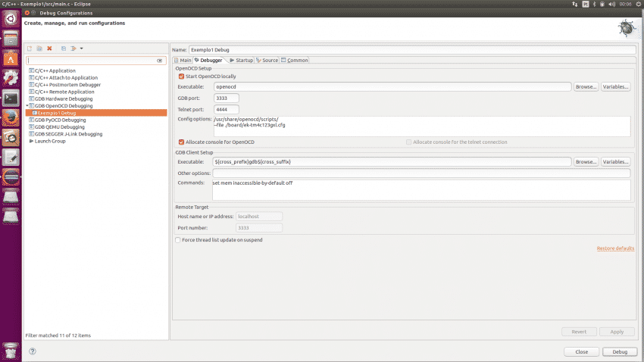Open the dialog help icon
The image size is (644, 362).
pos(33,351)
